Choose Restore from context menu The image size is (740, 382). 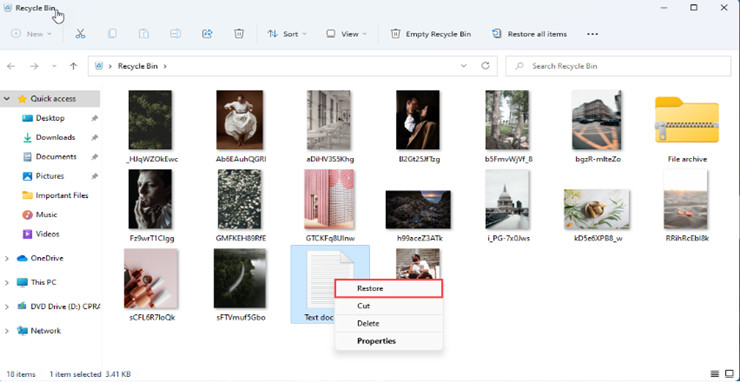pos(389,288)
